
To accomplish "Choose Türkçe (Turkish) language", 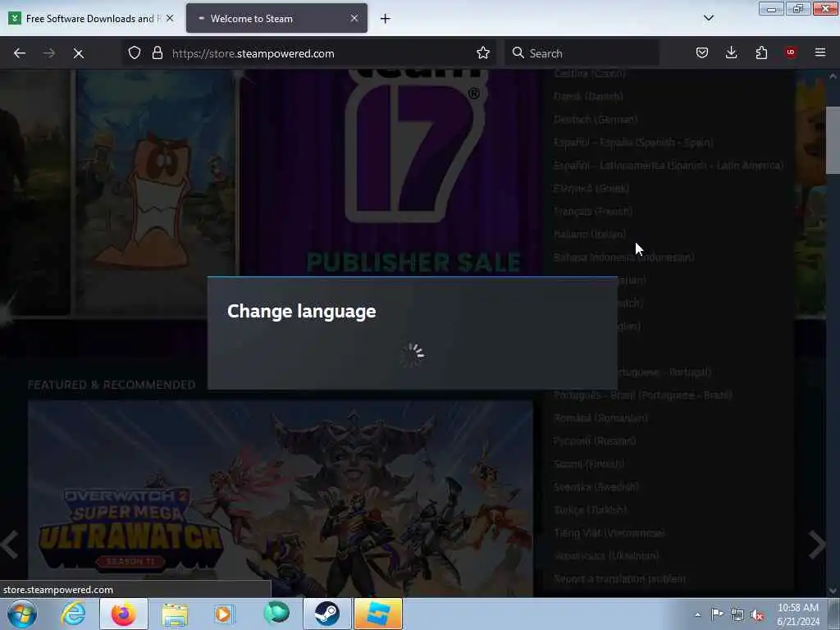I will [x=591, y=510].
